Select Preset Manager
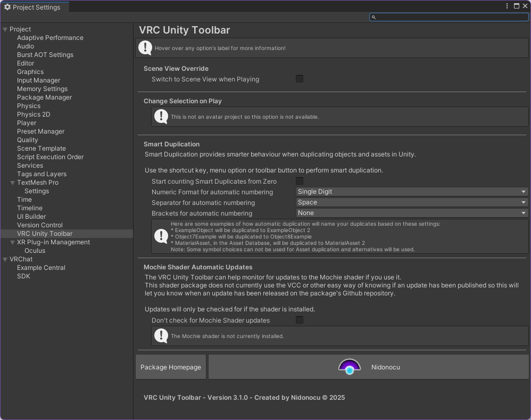This screenshot has width=531, height=420. point(40,131)
